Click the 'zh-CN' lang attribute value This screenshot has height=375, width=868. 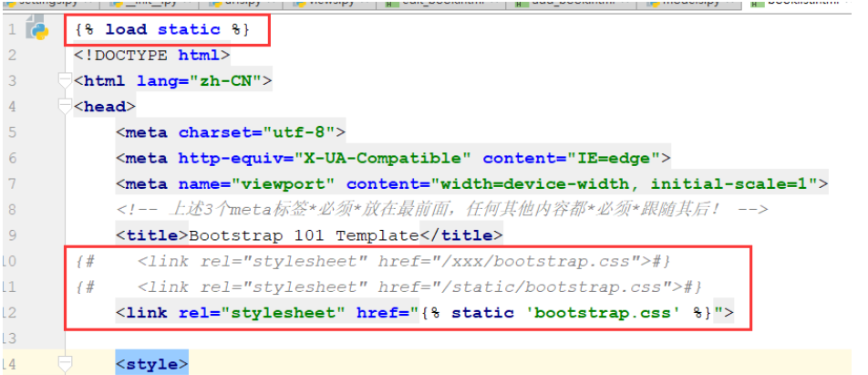[x=226, y=81]
